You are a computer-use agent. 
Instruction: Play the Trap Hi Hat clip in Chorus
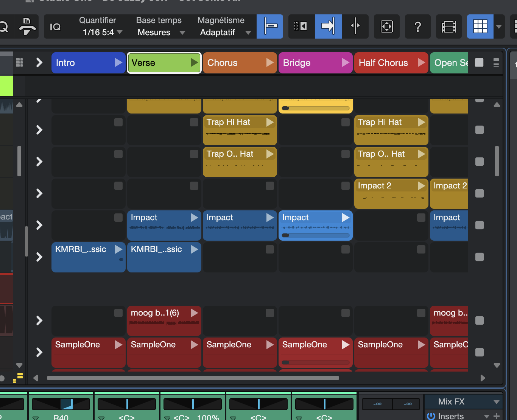tap(270, 122)
